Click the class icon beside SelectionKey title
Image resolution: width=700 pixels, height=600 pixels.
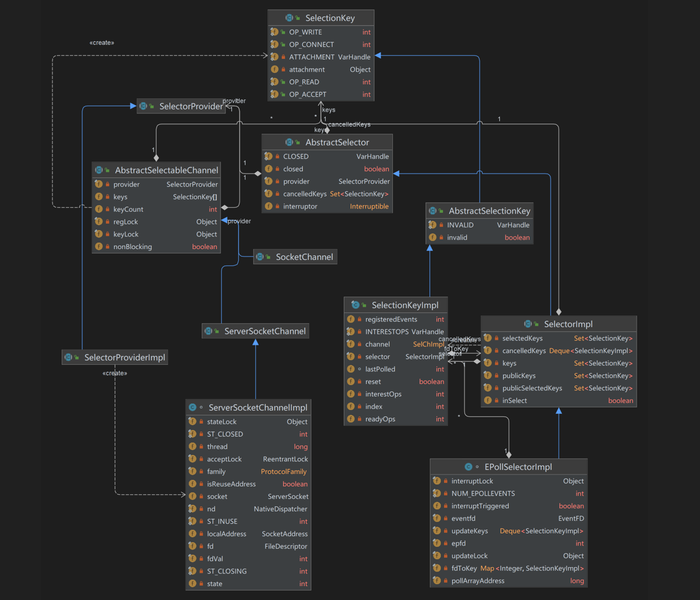click(x=290, y=18)
